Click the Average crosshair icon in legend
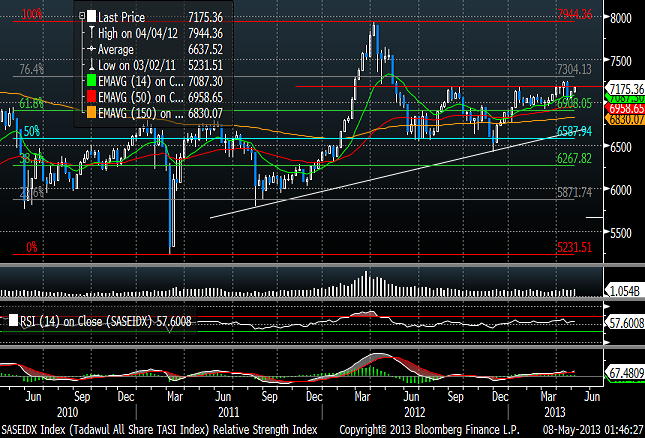Viewport: 645px width, 438px height. coord(91,49)
